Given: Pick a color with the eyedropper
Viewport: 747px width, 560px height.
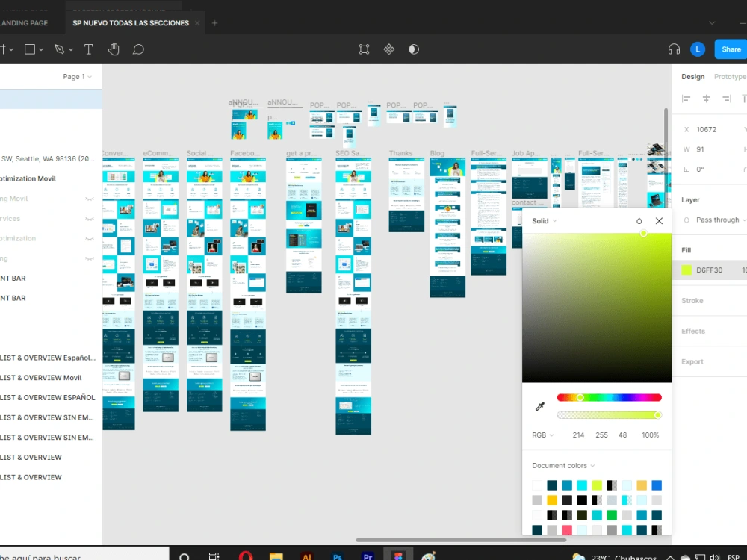Looking at the screenshot, I should coord(540,406).
